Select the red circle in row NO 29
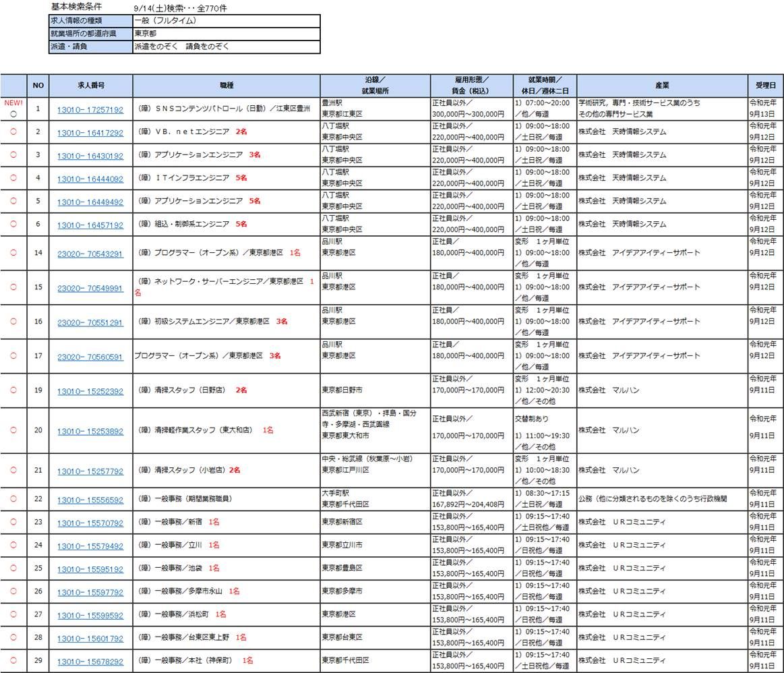Image resolution: width=784 pixels, height=673 pixels. pyautogui.click(x=13, y=660)
